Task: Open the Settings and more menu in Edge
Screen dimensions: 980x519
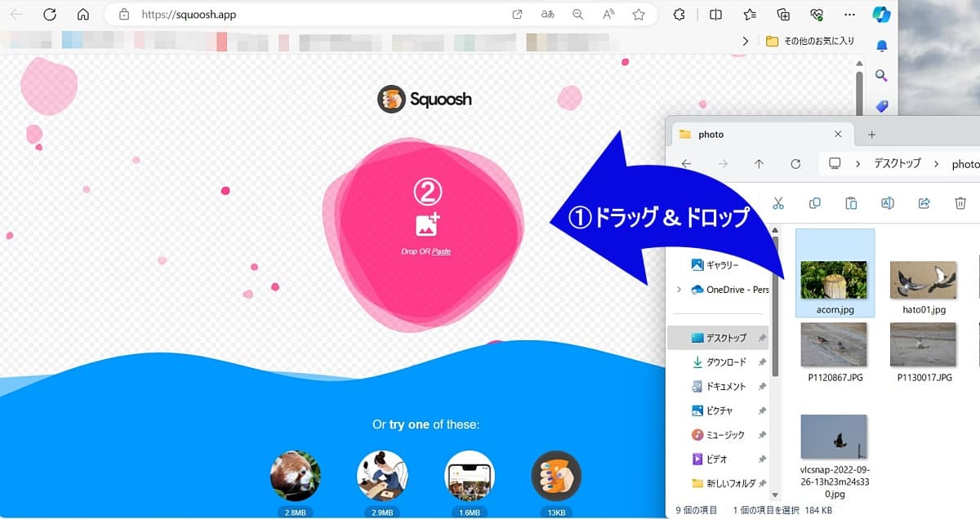Action: click(x=849, y=14)
